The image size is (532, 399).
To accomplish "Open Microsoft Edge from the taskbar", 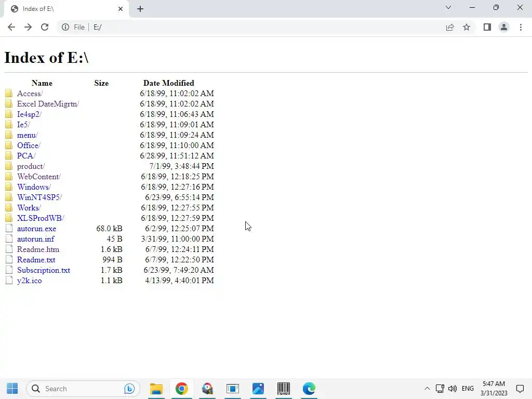I will [309, 389].
